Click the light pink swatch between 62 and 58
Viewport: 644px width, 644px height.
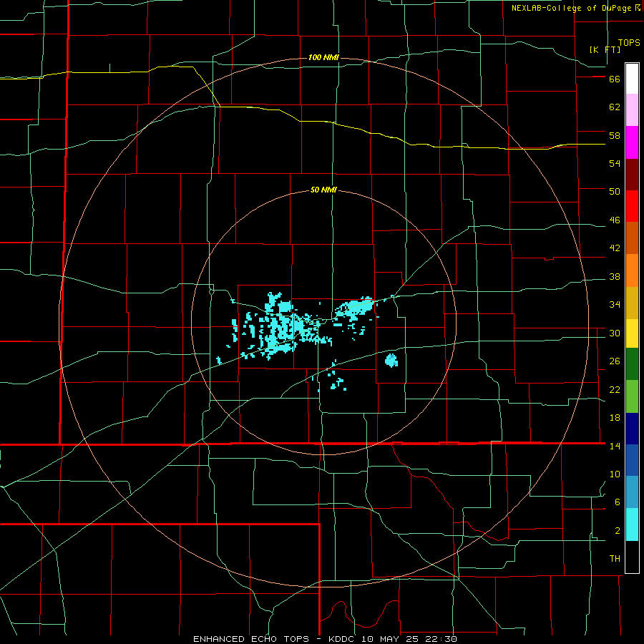tap(632, 110)
